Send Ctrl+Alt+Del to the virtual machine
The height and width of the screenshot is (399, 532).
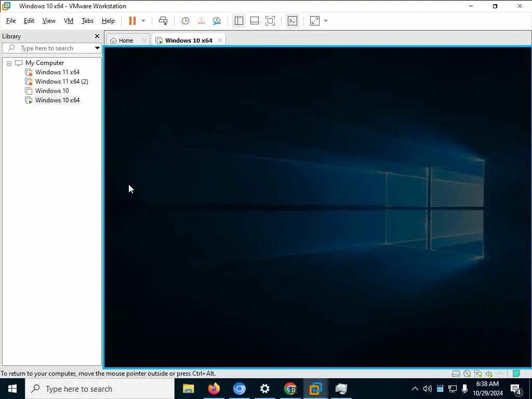(163, 21)
